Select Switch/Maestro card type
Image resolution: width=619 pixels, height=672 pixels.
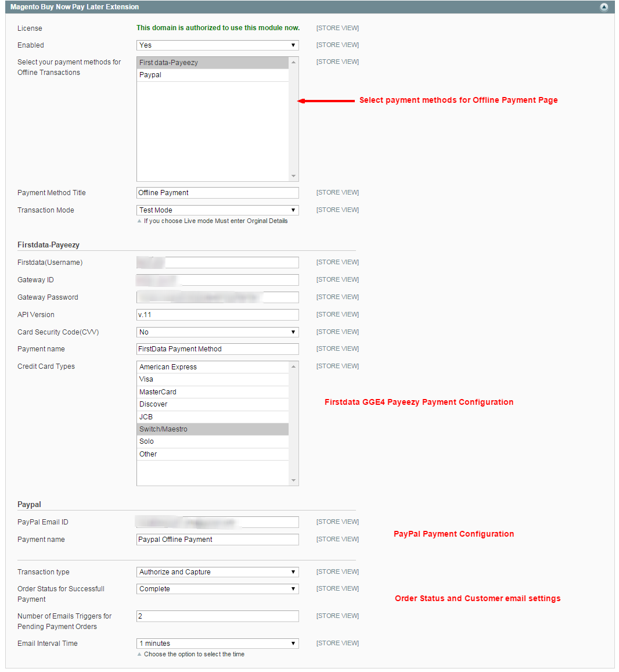click(x=213, y=429)
